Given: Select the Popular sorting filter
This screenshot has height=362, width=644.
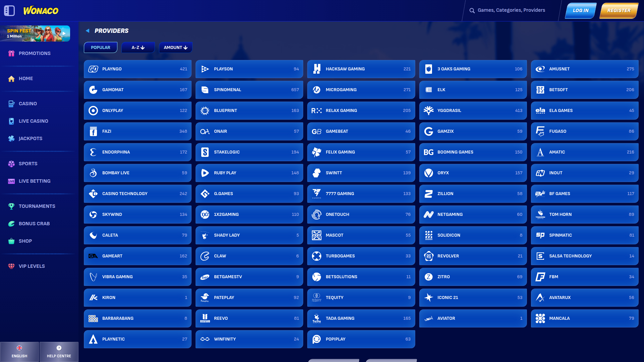Looking at the screenshot, I should pos(101,48).
